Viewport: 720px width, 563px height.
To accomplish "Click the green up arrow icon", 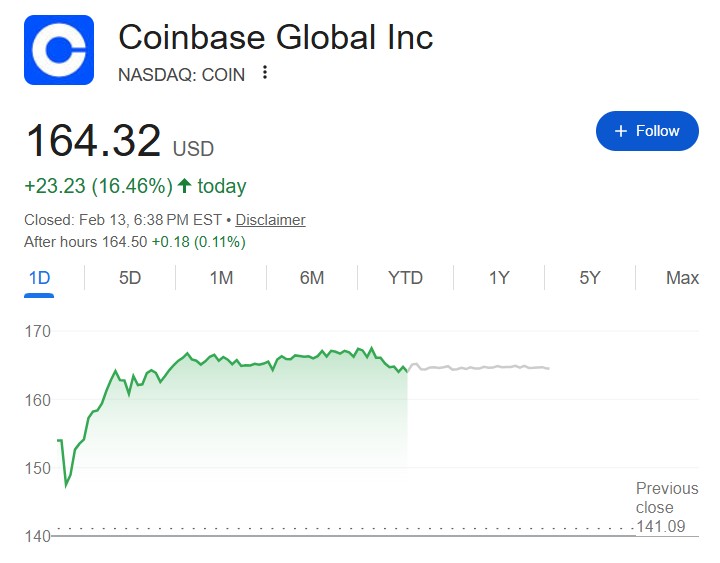I will (x=184, y=186).
